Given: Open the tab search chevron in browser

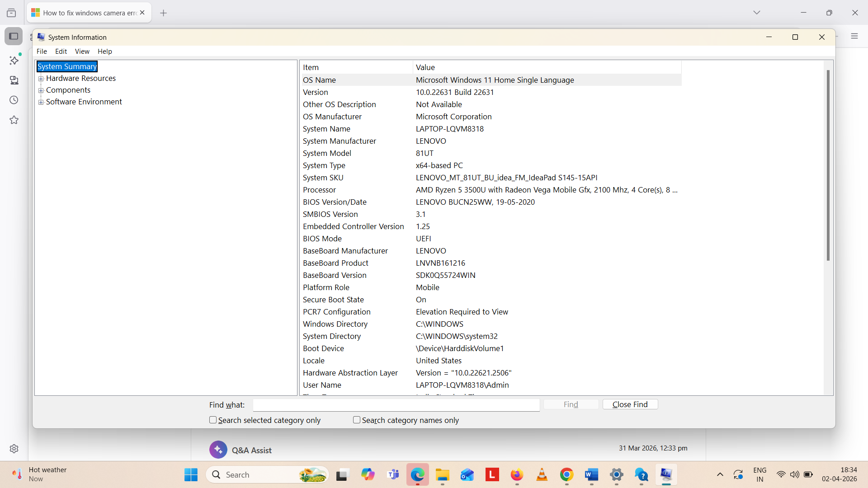Looking at the screenshot, I should coord(757,13).
